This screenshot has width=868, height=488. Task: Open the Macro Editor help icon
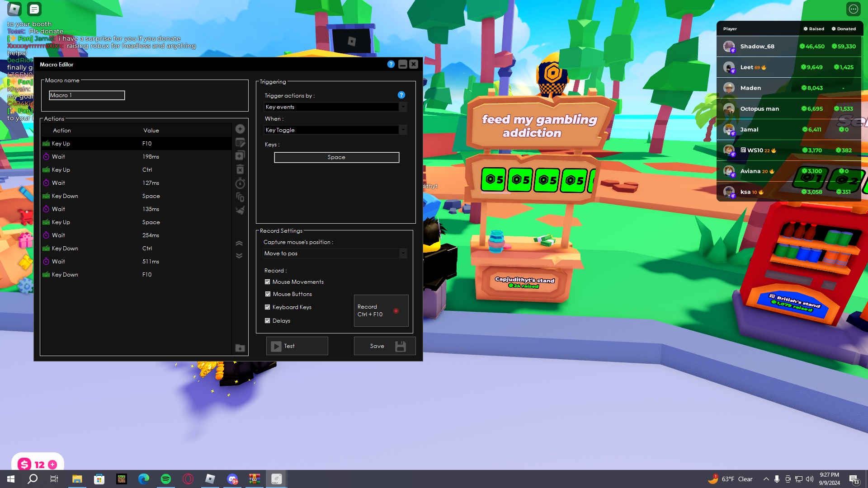(391, 64)
